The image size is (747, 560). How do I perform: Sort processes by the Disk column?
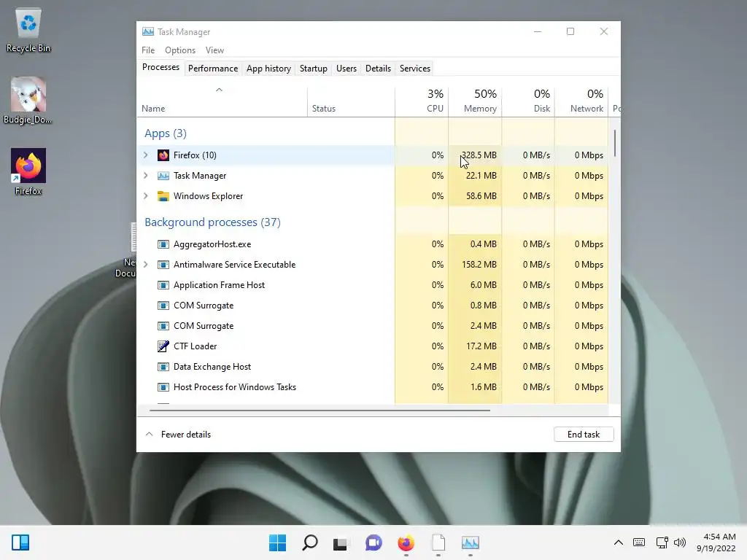pyautogui.click(x=528, y=101)
